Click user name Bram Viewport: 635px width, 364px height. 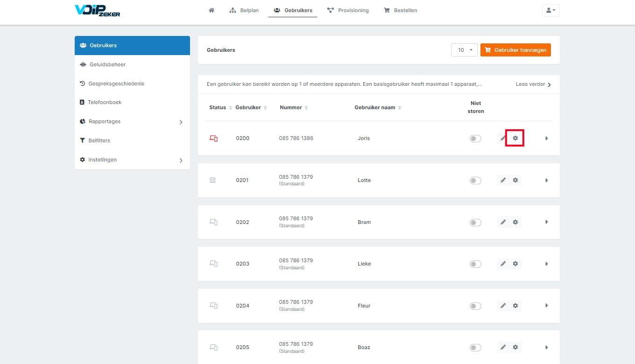click(364, 222)
